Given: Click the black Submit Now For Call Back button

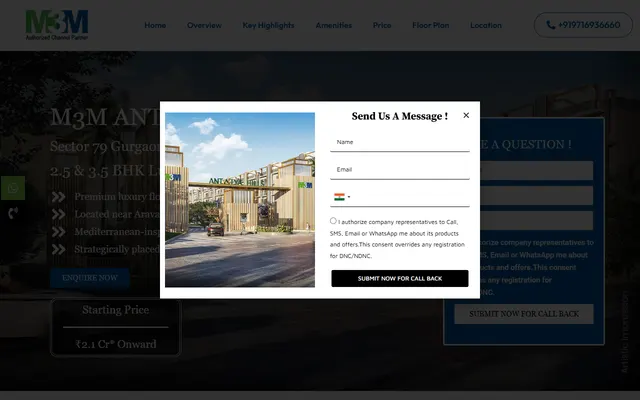Looking at the screenshot, I should (400, 278).
